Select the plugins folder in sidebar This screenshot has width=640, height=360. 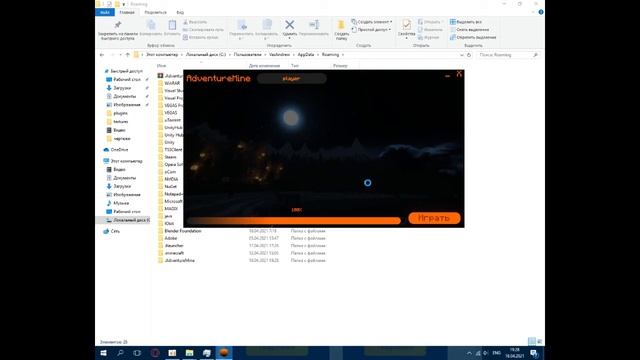click(x=120, y=113)
